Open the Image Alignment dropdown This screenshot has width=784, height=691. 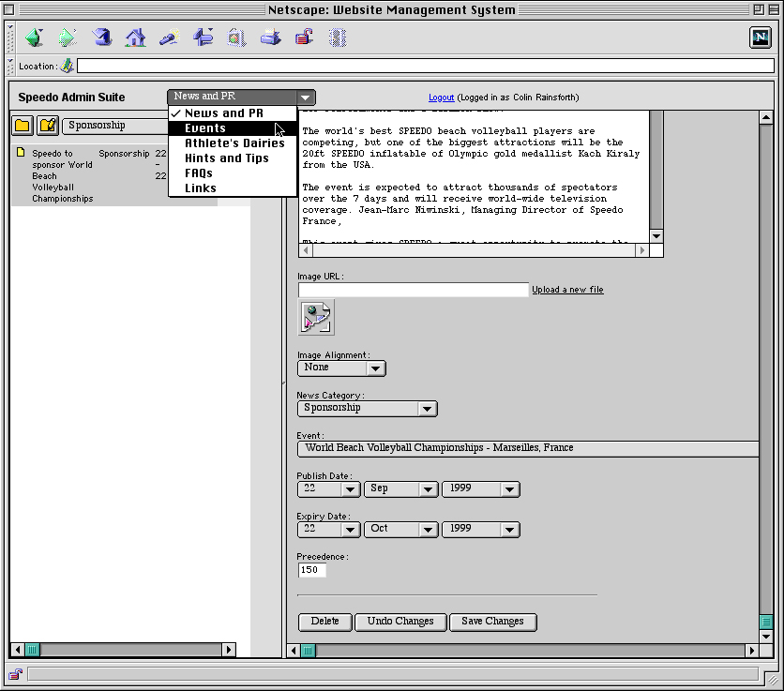[341, 368]
